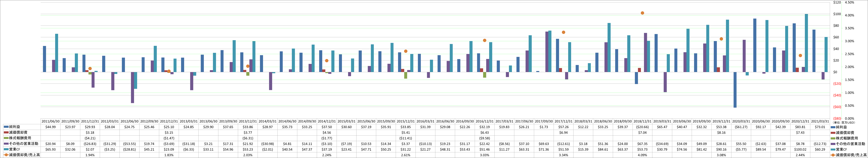This screenshot has height=158, width=868.
Task: Select the $8.16 depreciation cell
Action: pyautogui.click(x=721, y=133)
